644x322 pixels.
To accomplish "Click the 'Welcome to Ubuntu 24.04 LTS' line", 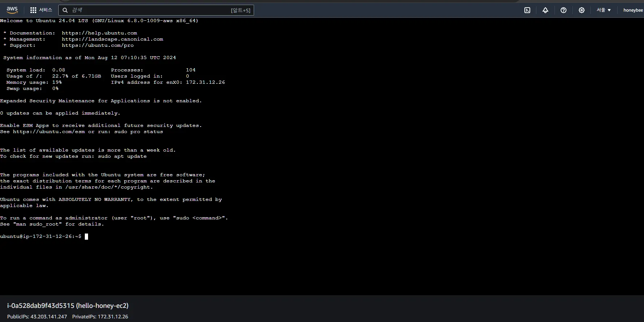I will click(x=99, y=21).
